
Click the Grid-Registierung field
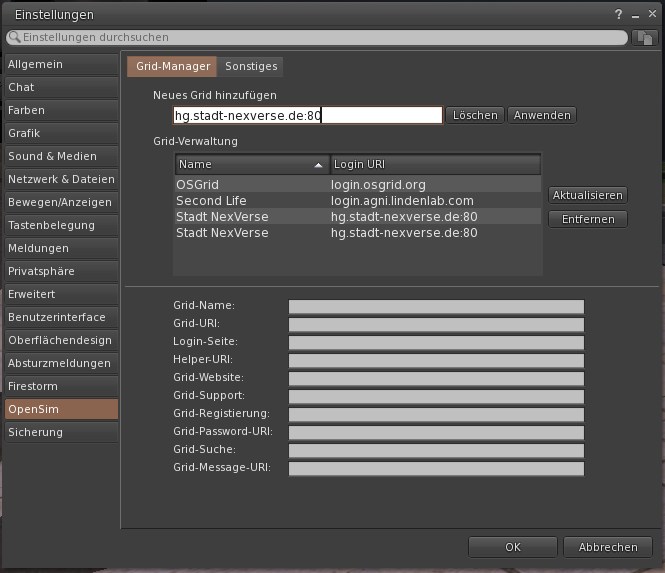[436, 414]
